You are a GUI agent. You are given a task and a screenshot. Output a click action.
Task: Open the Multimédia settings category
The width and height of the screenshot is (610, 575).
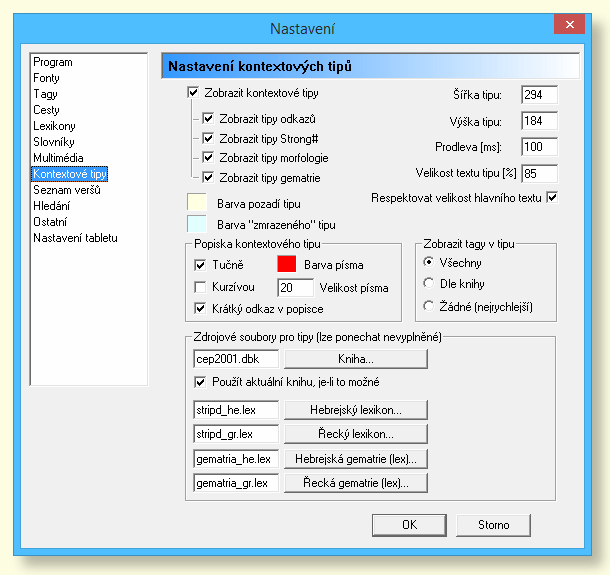click(56, 158)
